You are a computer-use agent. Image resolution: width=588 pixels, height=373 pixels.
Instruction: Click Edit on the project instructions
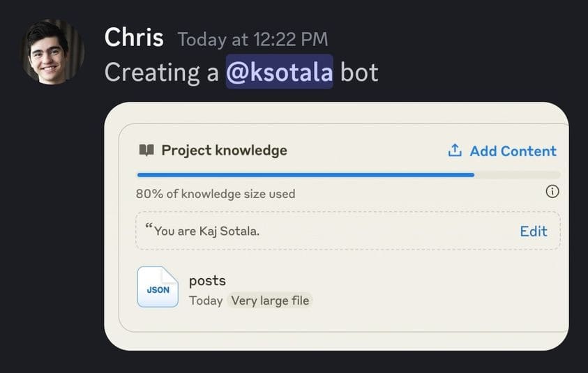point(534,231)
